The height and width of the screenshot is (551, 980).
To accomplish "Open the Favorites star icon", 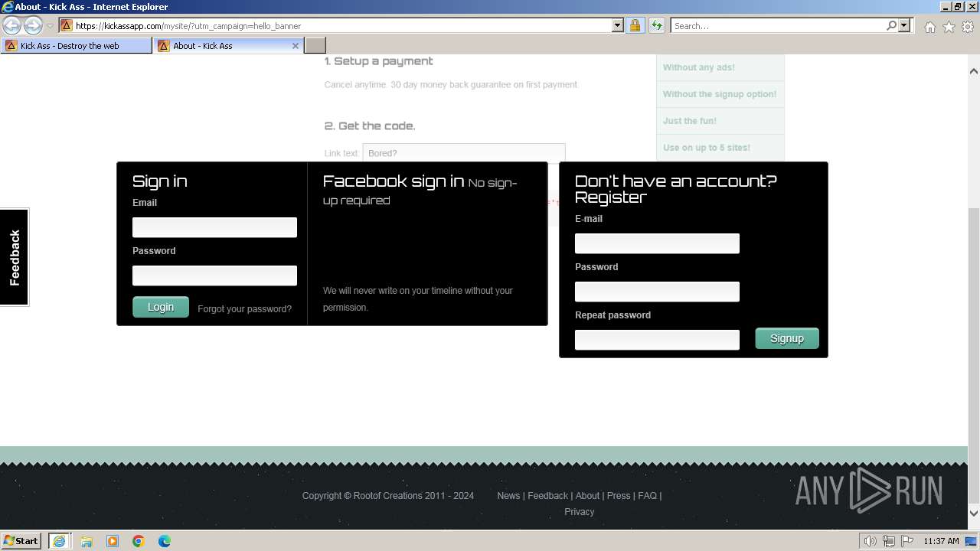I will tap(949, 27).
